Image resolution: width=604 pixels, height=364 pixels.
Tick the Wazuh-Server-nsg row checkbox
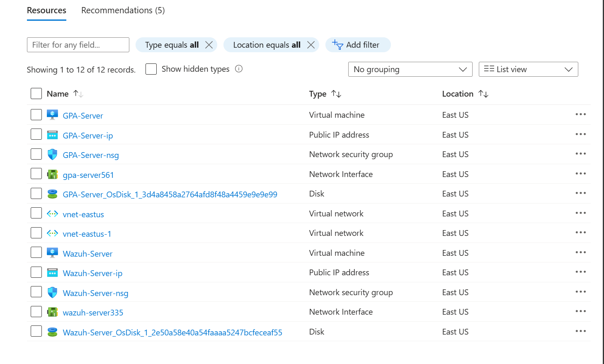[x=36, y=292]
